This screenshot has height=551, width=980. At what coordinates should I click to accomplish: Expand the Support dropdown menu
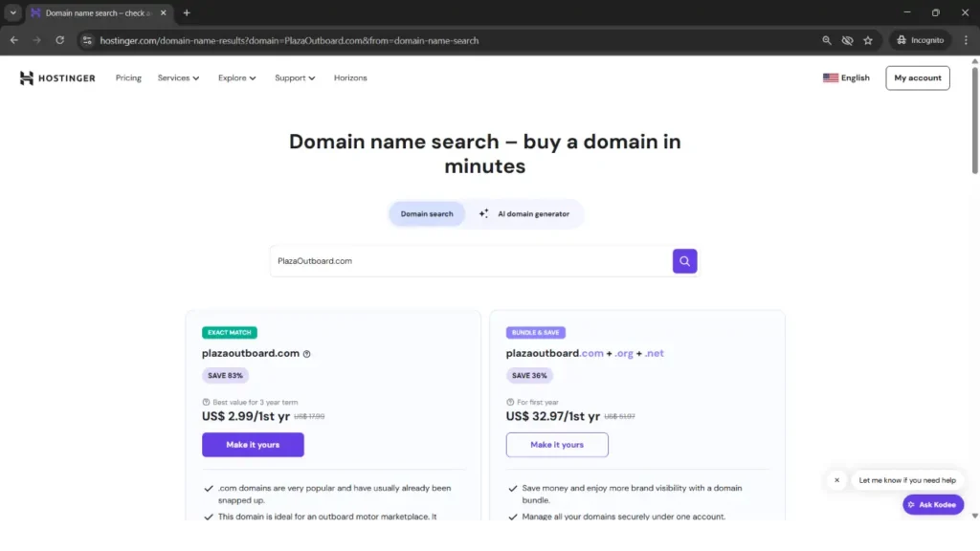click(294, 78)
